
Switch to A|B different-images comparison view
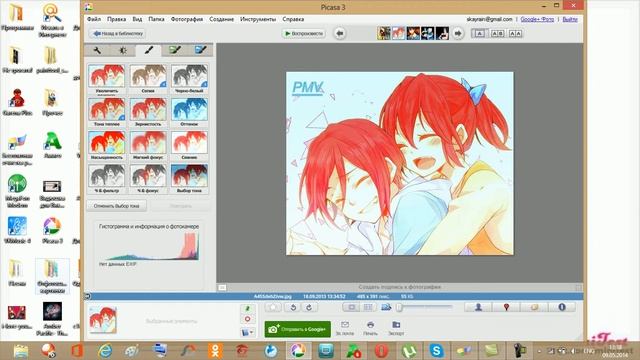(497, 33)
